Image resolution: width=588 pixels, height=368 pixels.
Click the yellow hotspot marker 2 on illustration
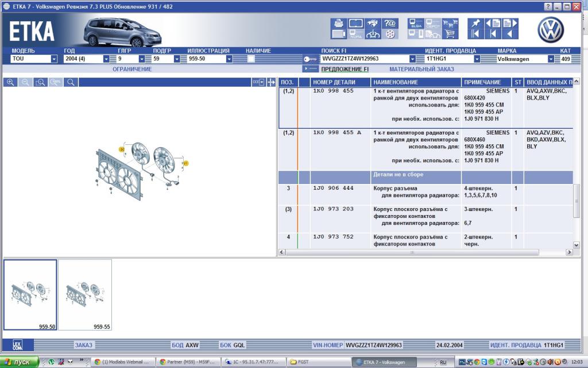122,149
